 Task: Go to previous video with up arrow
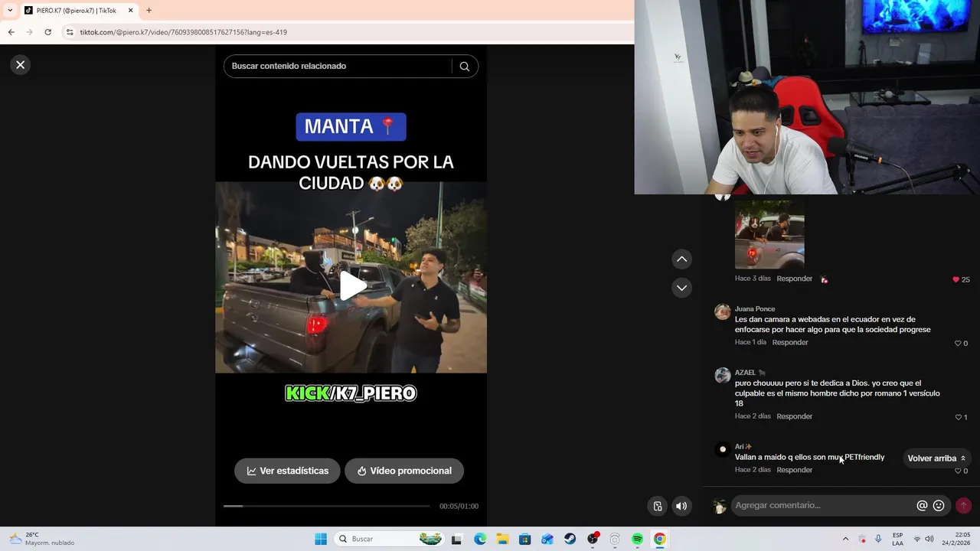681,259
